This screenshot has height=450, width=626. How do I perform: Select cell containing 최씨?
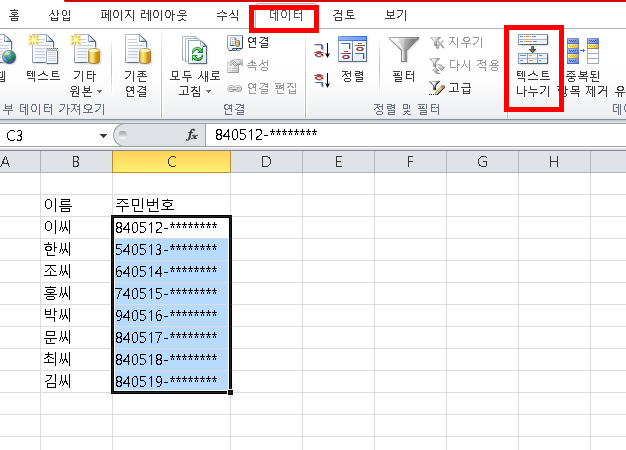(x=76, y=359)
